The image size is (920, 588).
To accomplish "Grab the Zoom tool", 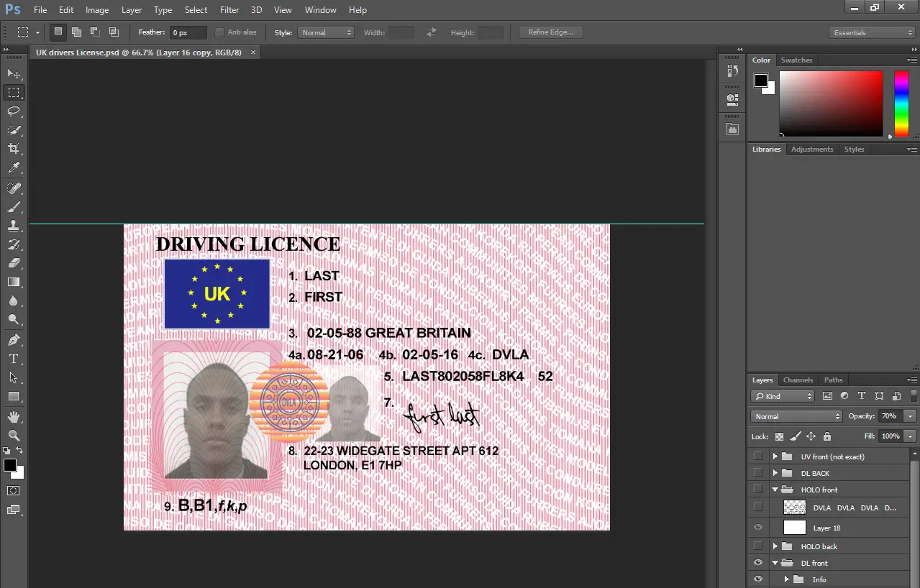I will (14, 435).
